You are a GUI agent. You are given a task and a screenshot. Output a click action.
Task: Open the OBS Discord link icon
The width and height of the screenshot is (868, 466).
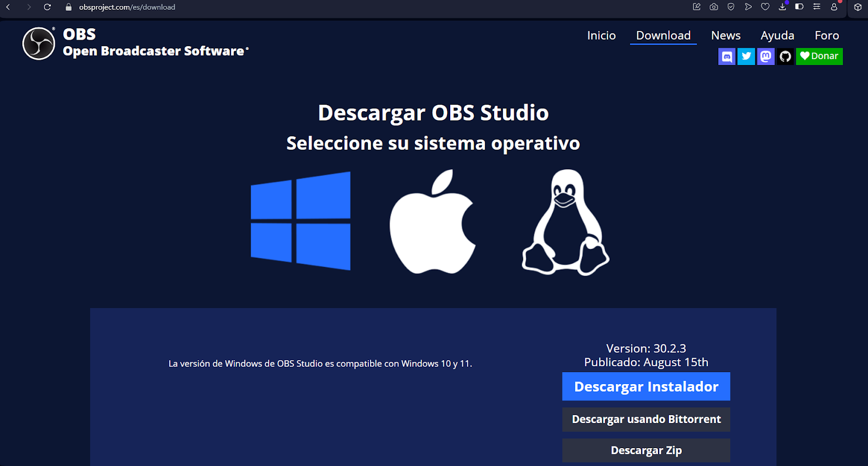point(727,56)
